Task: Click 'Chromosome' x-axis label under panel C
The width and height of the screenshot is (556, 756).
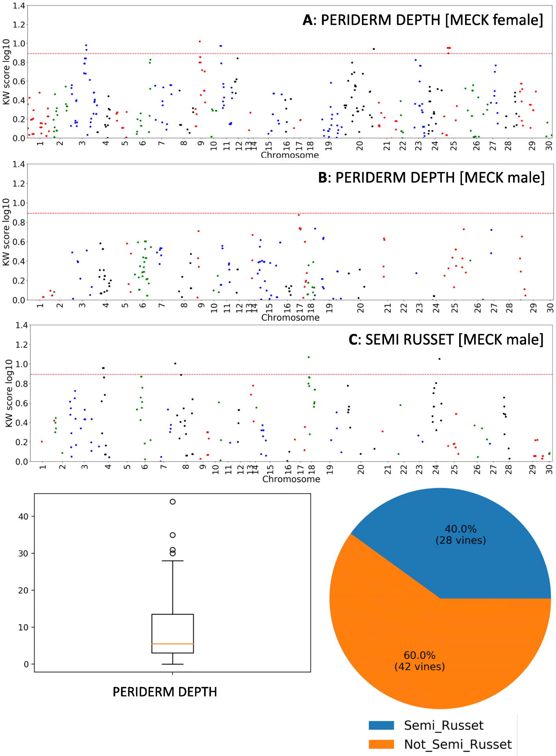Action: (x=291, y=479)
